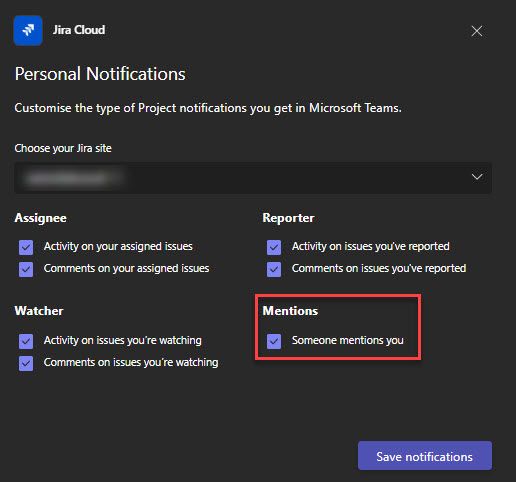Toggle Comments on issues you've reported checkbox

point(274,269)
